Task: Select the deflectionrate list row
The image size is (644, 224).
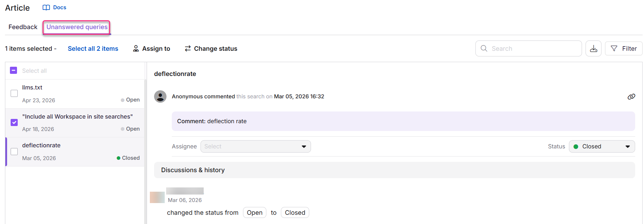Action: [x=75, y=152]
